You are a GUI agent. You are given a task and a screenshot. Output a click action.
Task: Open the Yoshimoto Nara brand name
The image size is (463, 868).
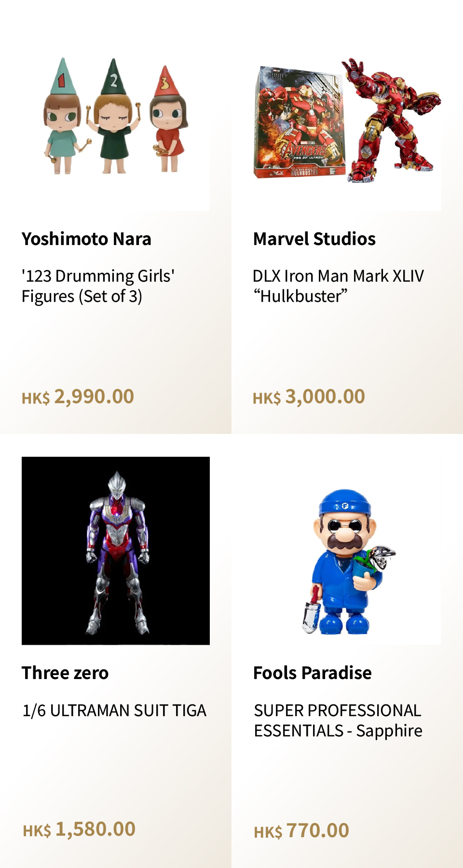pyautogui.click(x=86, y=239)
